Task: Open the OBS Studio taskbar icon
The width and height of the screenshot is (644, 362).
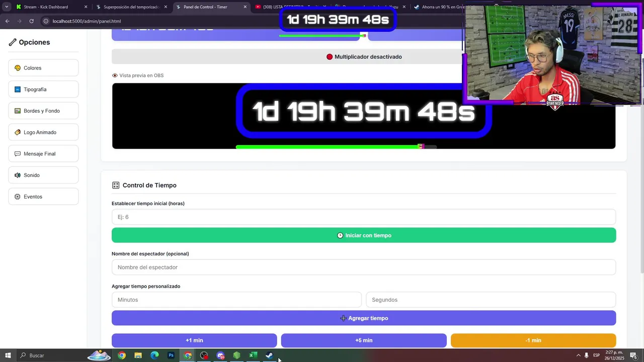Action: [x=204, y=355]
